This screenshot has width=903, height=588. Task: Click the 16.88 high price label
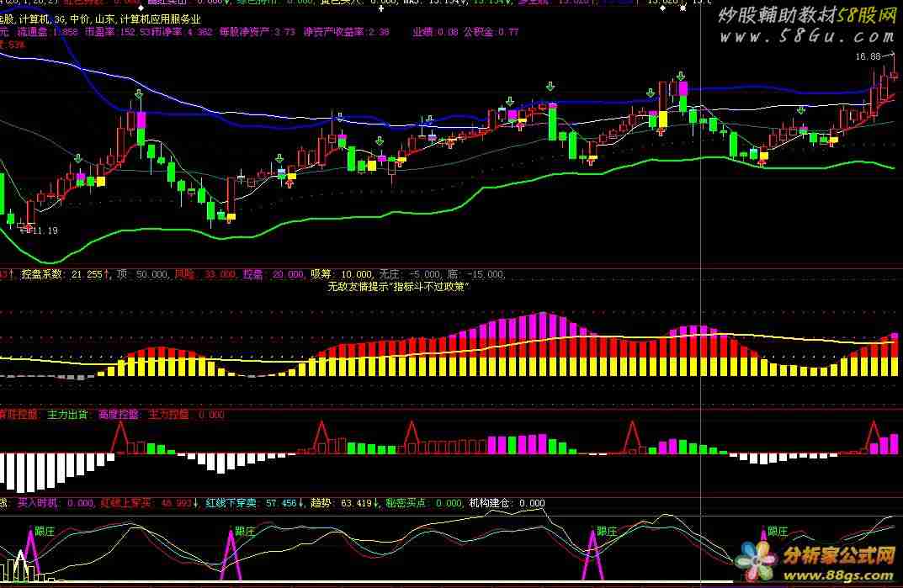pos(868,56)
